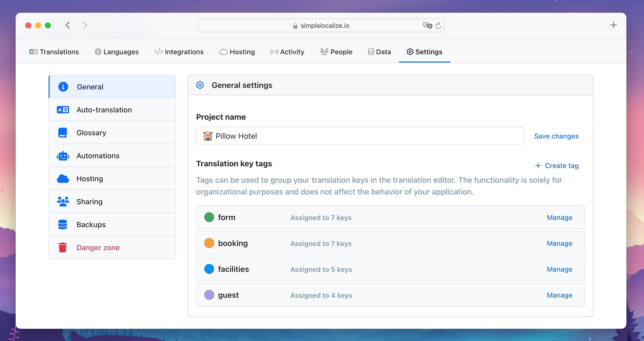Switch to the Languages tab
The height and width of the screenshot is (341, 644).
(116, 52)
